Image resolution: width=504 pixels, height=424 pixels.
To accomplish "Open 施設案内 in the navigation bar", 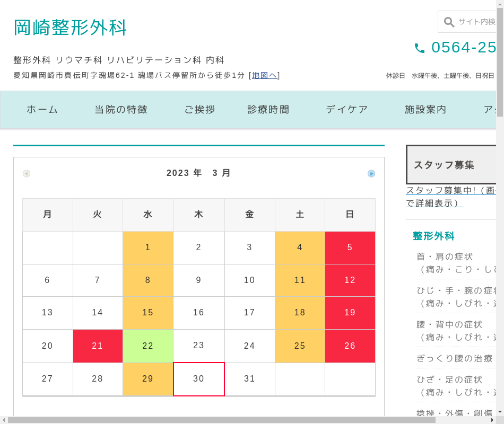I will [425, 110].
